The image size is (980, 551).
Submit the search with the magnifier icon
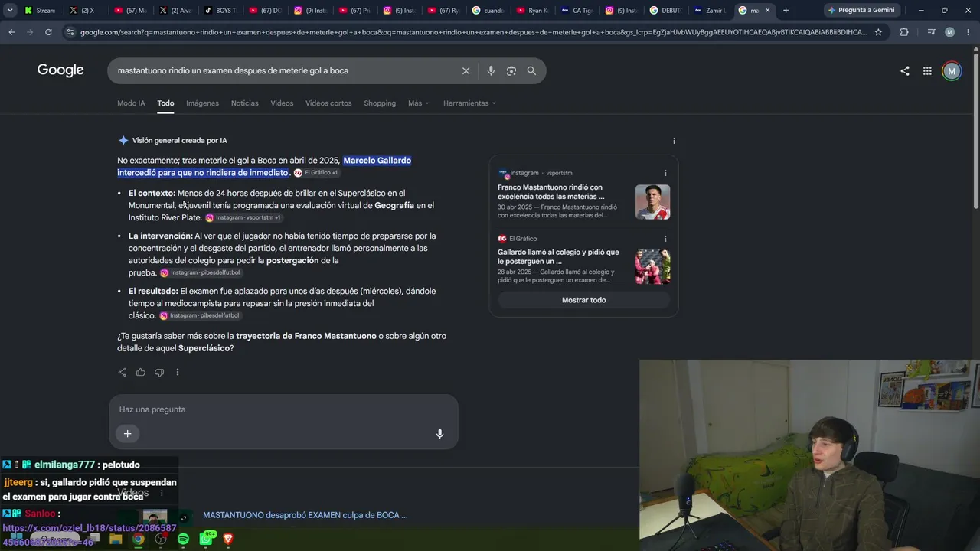pos(531,70)
